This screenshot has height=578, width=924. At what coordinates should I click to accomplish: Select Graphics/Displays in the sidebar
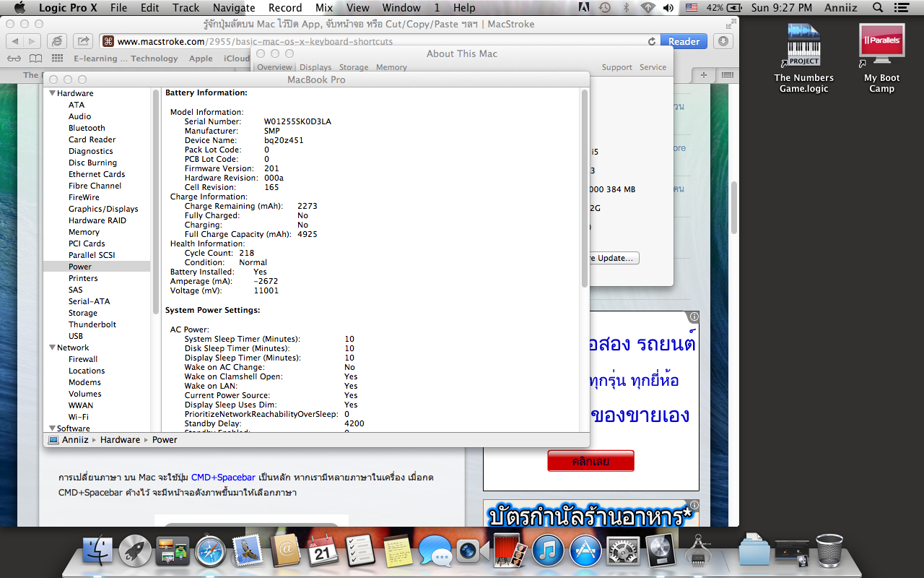[103, 209]
